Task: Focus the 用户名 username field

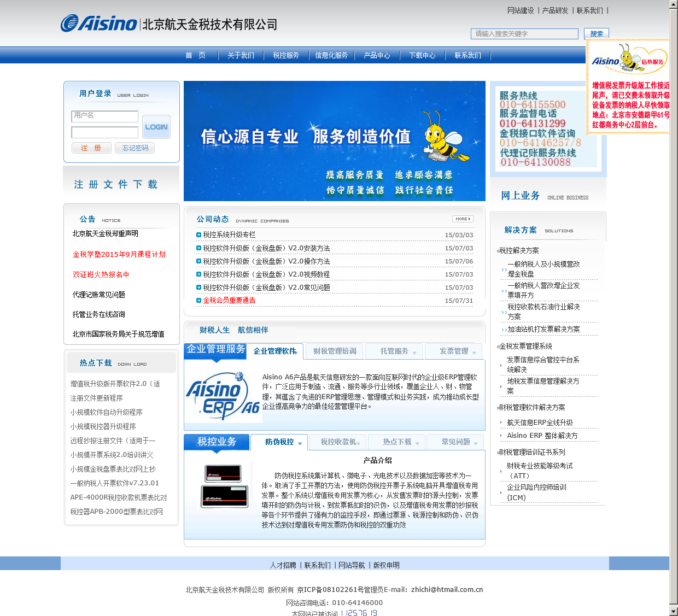Action: point(105,116)
